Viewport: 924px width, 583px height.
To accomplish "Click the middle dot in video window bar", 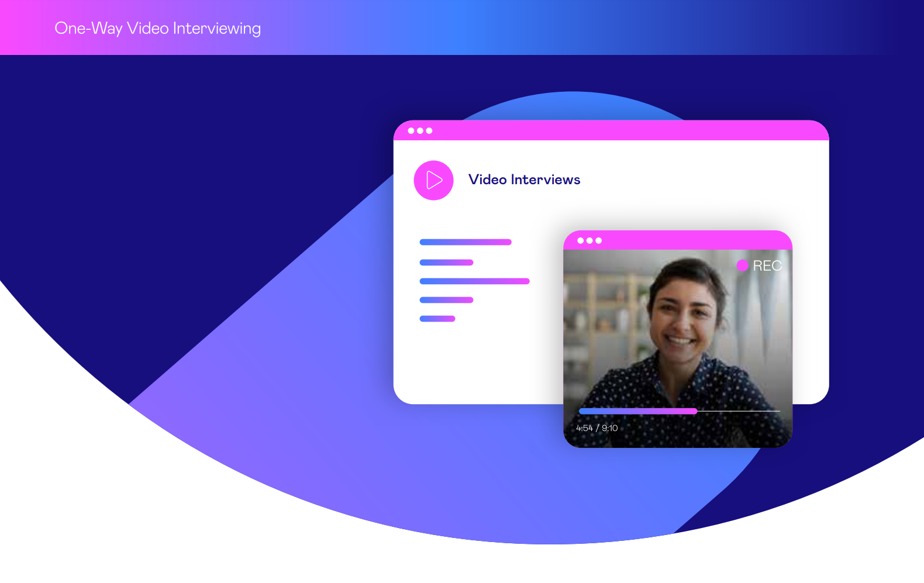I will [x=589, y=241].
